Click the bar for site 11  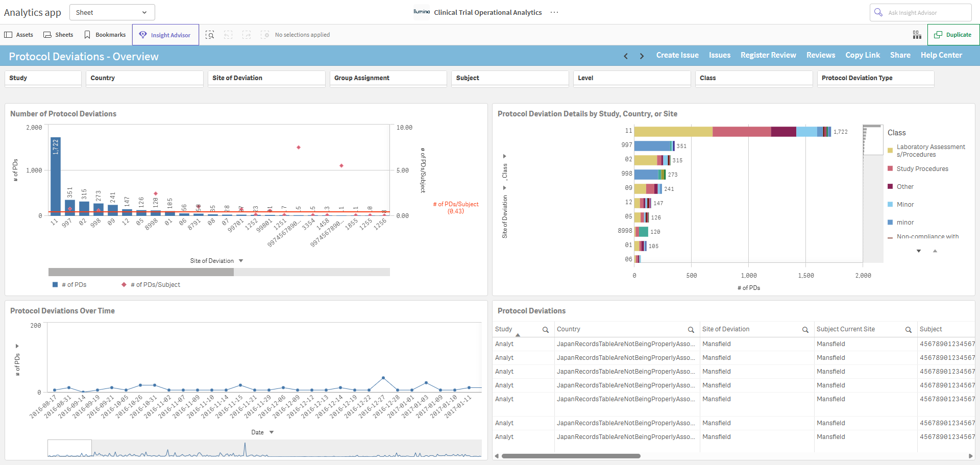55,177
